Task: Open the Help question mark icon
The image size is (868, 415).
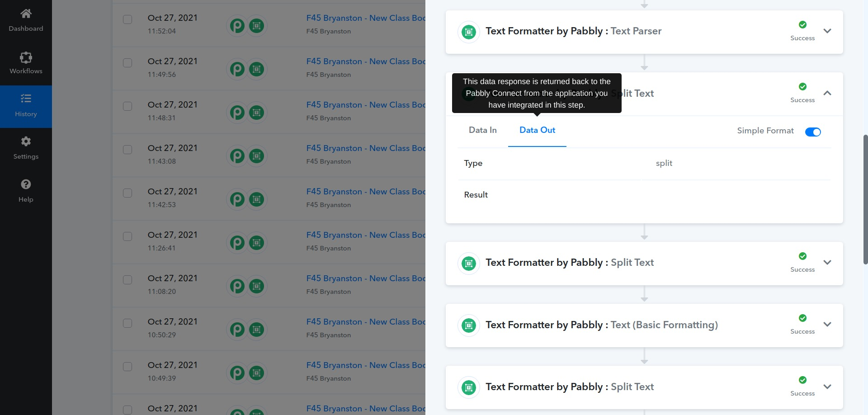Action: pyautogui.click(x=26, y=184)
